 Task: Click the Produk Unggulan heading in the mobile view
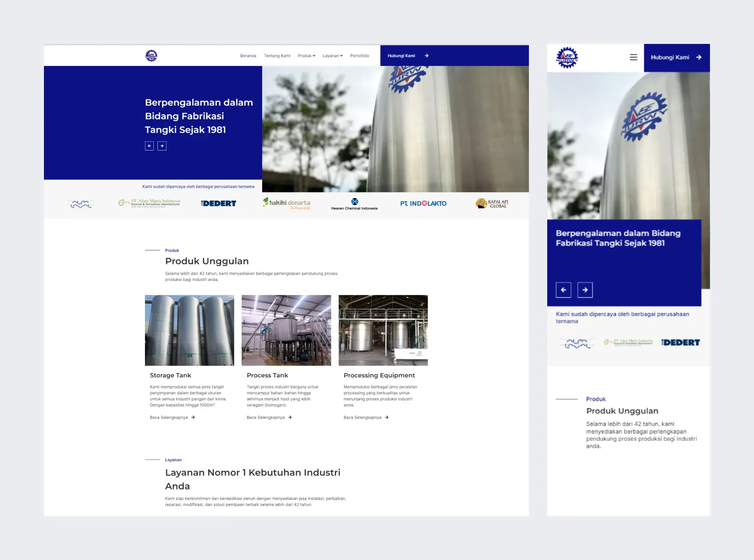click(622, 411)
